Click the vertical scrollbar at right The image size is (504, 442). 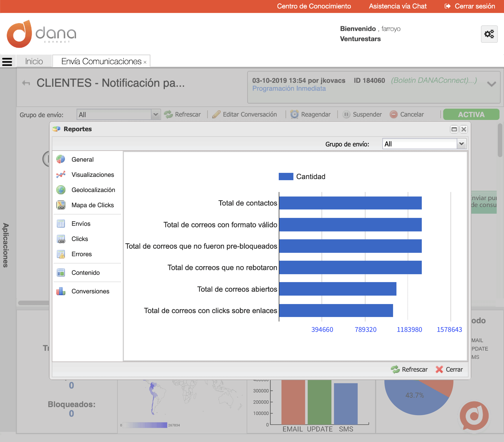(x=500, y=140)
